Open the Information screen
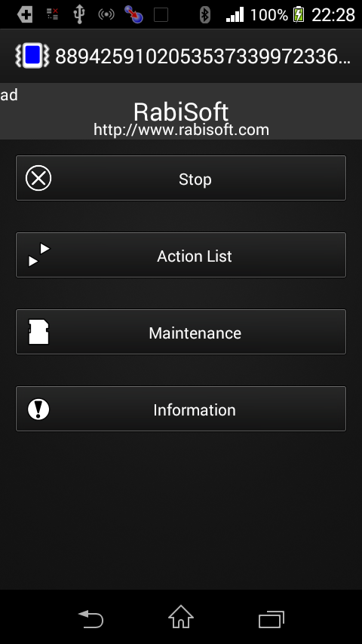This screenshot has height=644, width=362. 181,409
